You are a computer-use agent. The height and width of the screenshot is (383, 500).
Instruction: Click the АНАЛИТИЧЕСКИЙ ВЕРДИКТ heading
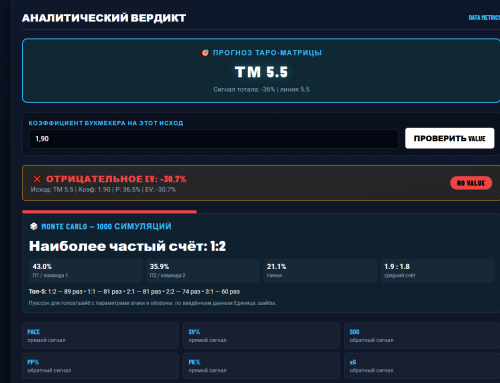pyautogui.click(x=104, y=18)
